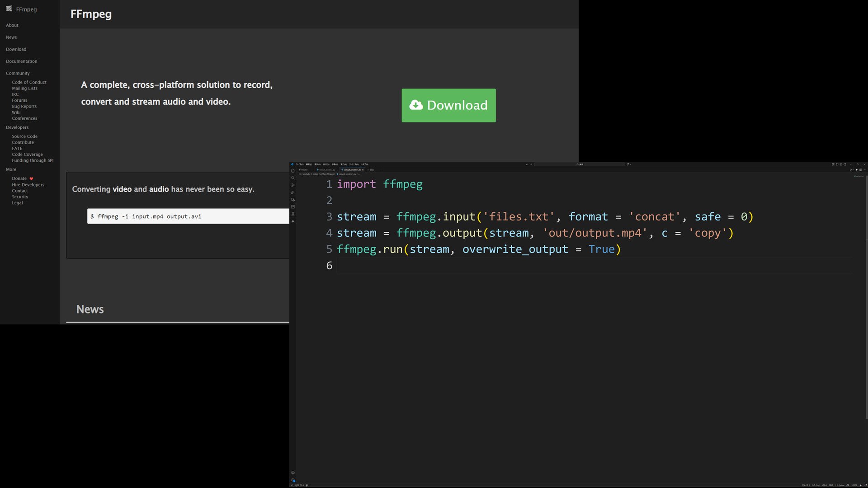Close the concat_lossless1.py tab
The height and width of the screenshot is (488, 868).
tap(363, 170)
